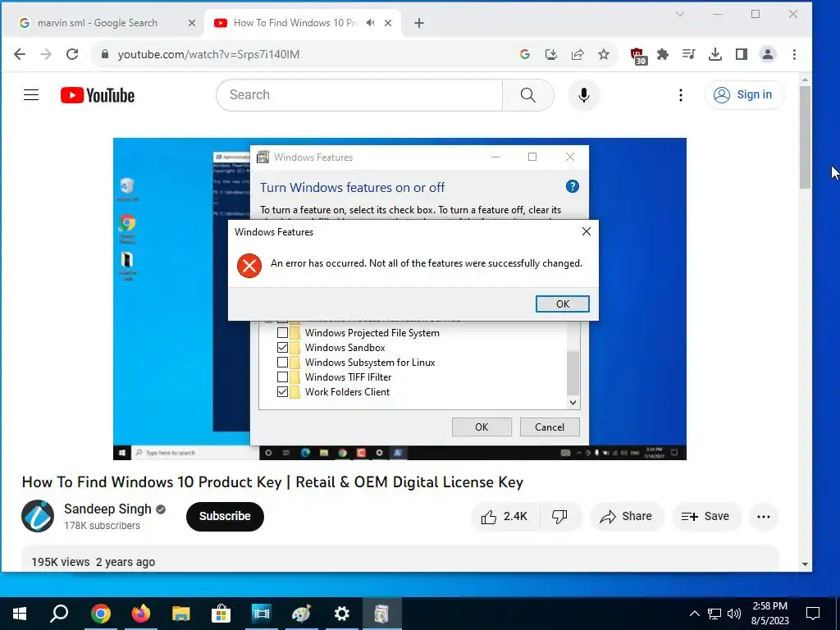Open Chrome downloads icon
This screenshot has height=630, width=840.
click(715, 54)
